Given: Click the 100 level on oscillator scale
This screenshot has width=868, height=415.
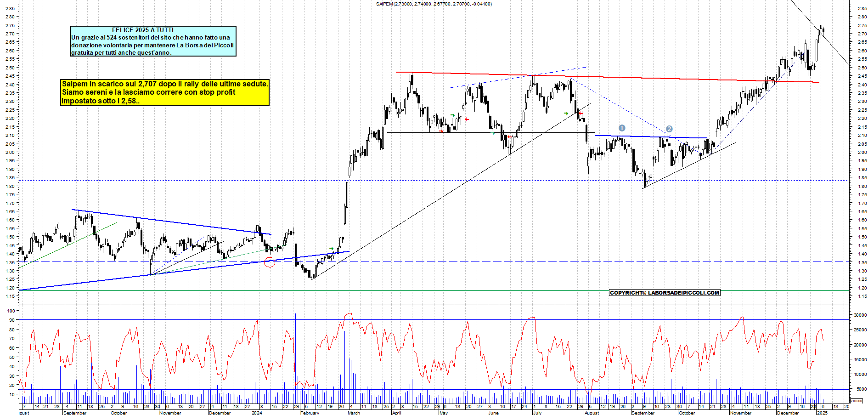Looking at the screenshot, I should coord(11,311).
